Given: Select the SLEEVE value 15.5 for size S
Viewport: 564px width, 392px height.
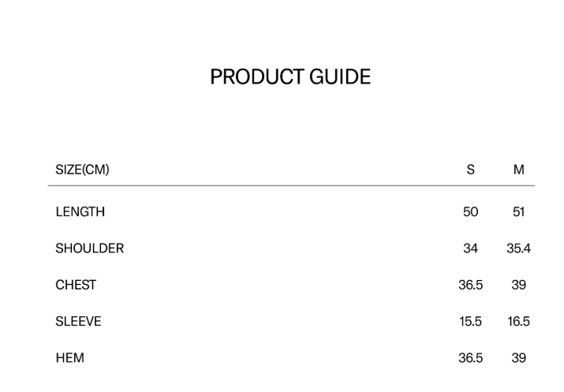Looking at the screenshot, I should pos(471,321).
